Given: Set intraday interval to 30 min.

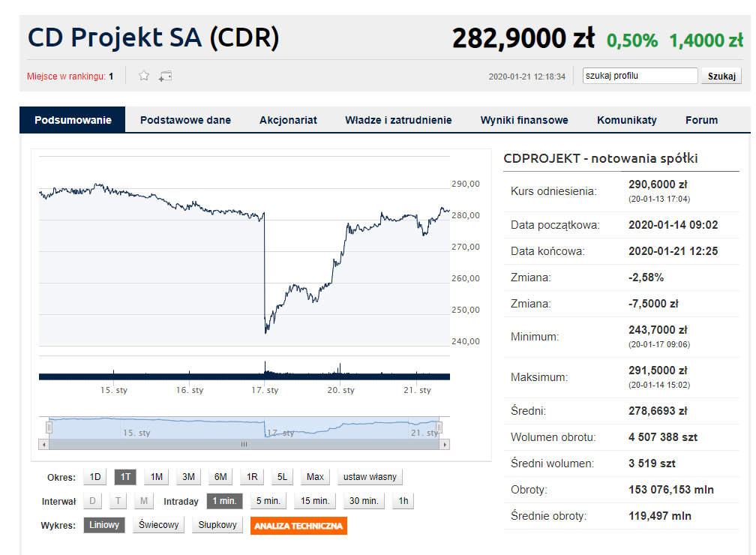Looking at the screenshot, I should [364, 501].
